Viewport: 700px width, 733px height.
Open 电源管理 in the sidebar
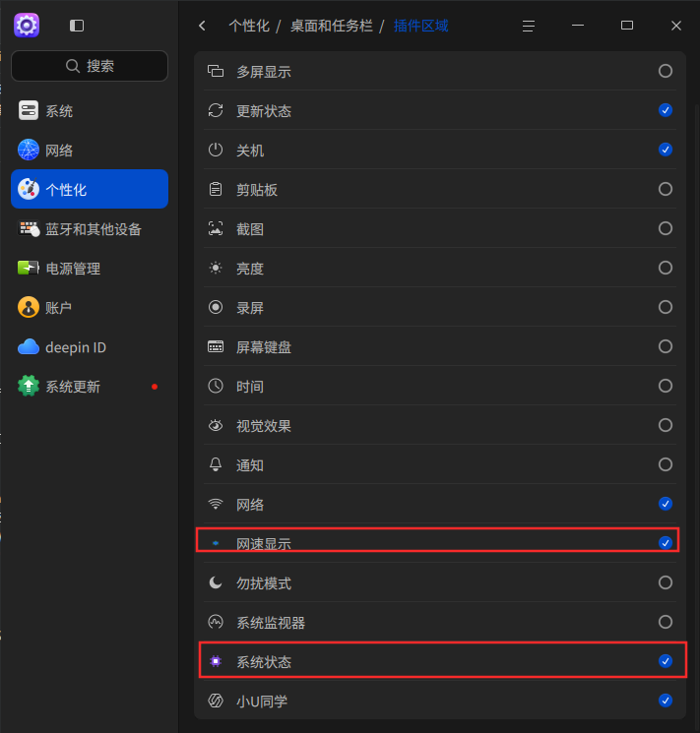pos(90,269)
